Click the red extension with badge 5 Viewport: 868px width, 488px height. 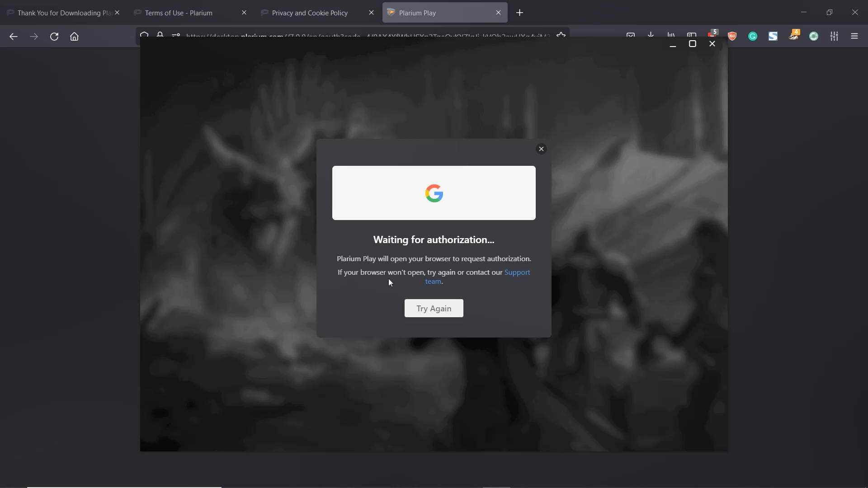click(712, 34)
